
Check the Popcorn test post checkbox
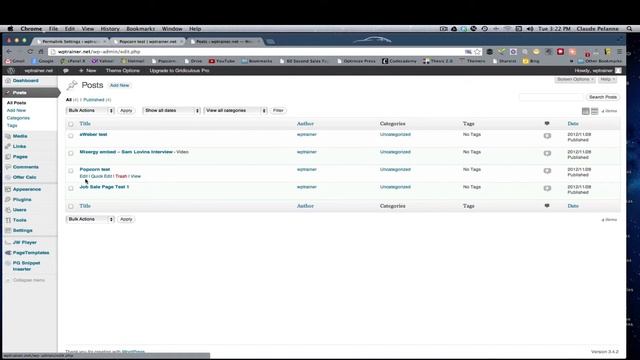[x=71, y=171]
